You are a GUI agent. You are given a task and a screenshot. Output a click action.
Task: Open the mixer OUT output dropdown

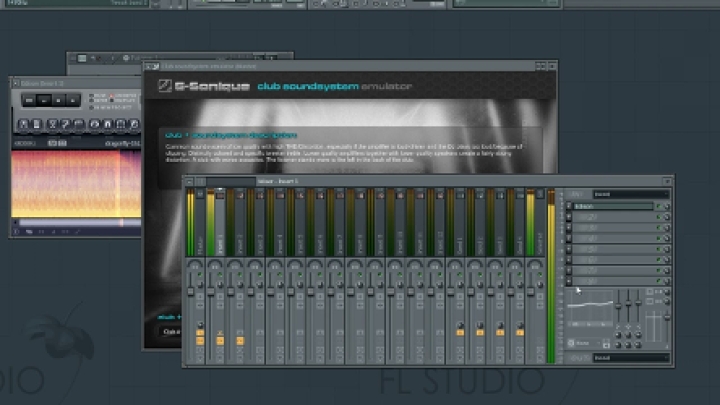pos(631,358)
